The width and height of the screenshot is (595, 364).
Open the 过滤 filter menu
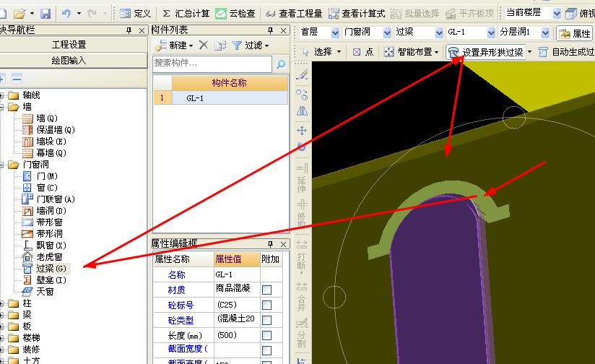tap(251, 45)
